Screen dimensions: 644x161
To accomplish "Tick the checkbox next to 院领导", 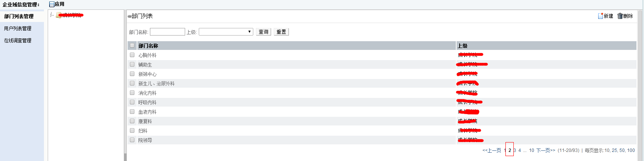I will pyautogui.click(x=132, y=140).
